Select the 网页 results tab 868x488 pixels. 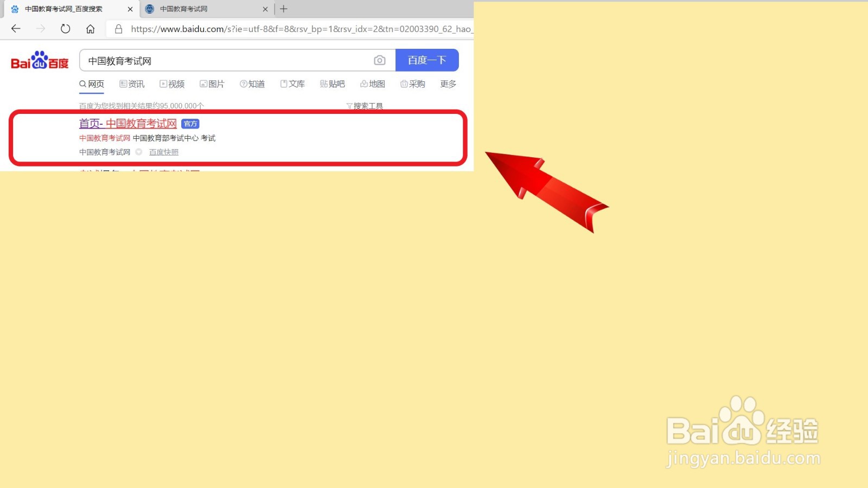point(92,84)
